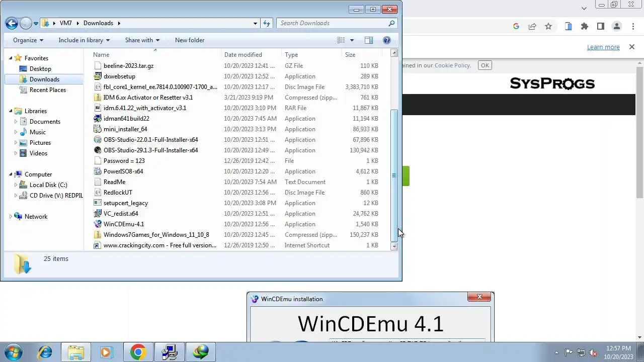Dismiss the Chrome info bar with X
644x362 pixels.
click(x=632, y=47)
